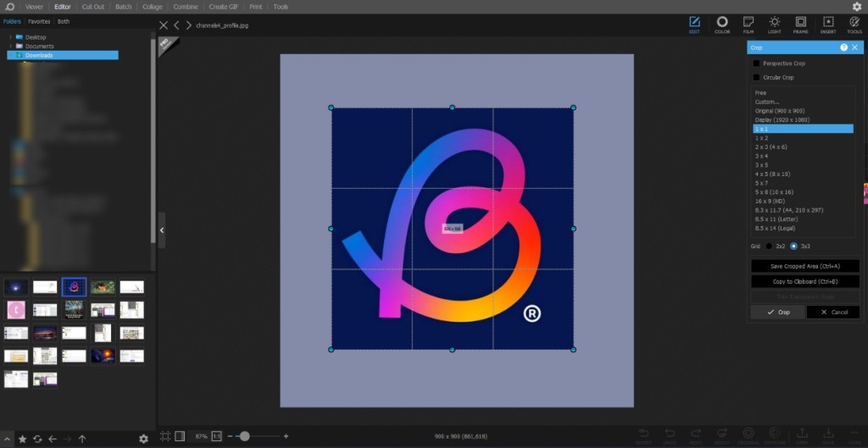
Task: Select the 2x2 grid radio option
Action: [x=769, y=246]
